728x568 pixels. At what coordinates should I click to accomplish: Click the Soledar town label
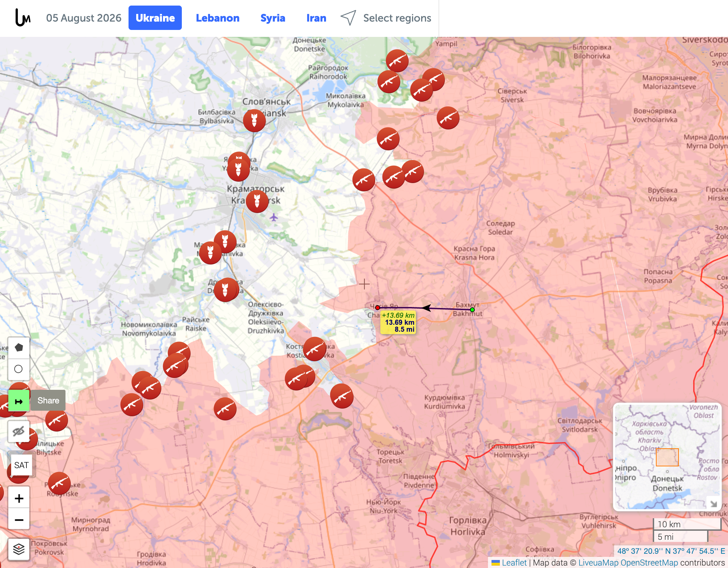point(501,228)
